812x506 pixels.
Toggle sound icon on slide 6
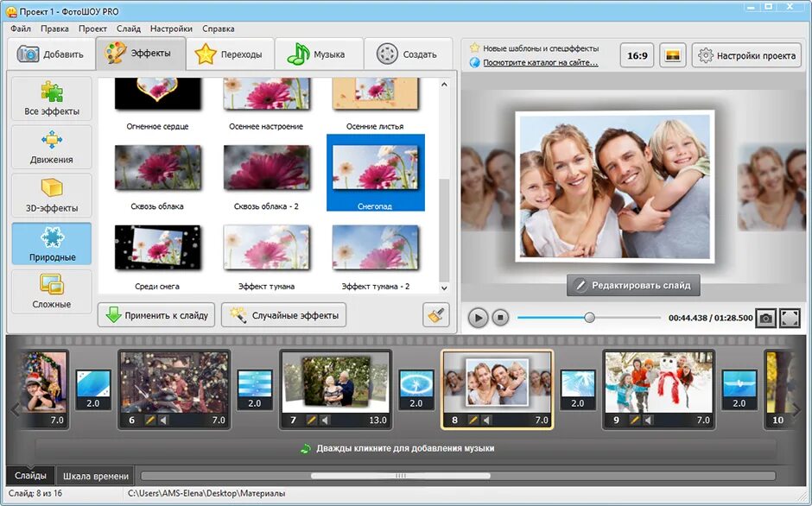click(x=163, y=420)
